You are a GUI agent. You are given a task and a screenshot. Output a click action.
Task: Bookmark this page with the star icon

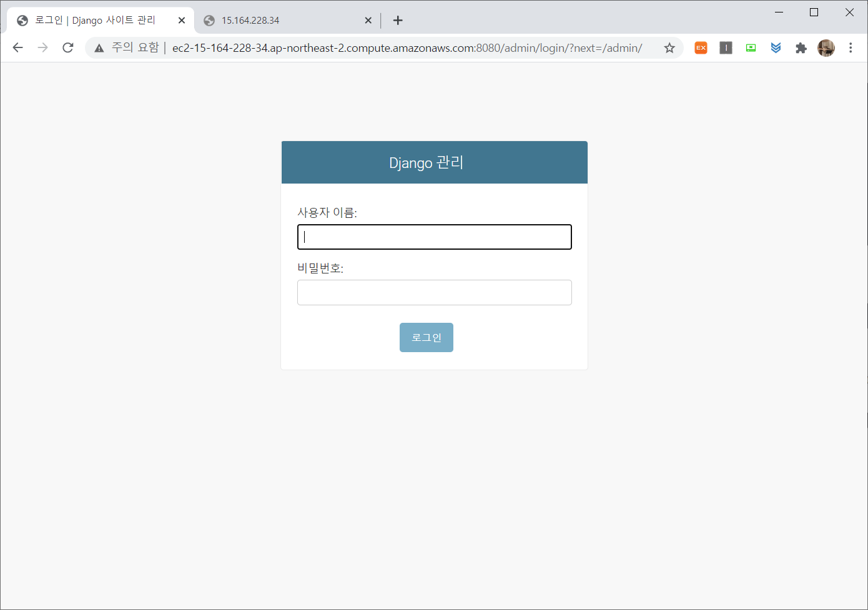click(669, 48)
